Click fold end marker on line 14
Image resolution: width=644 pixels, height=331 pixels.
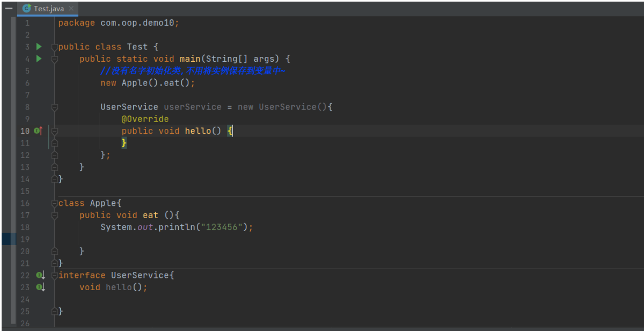54,179
